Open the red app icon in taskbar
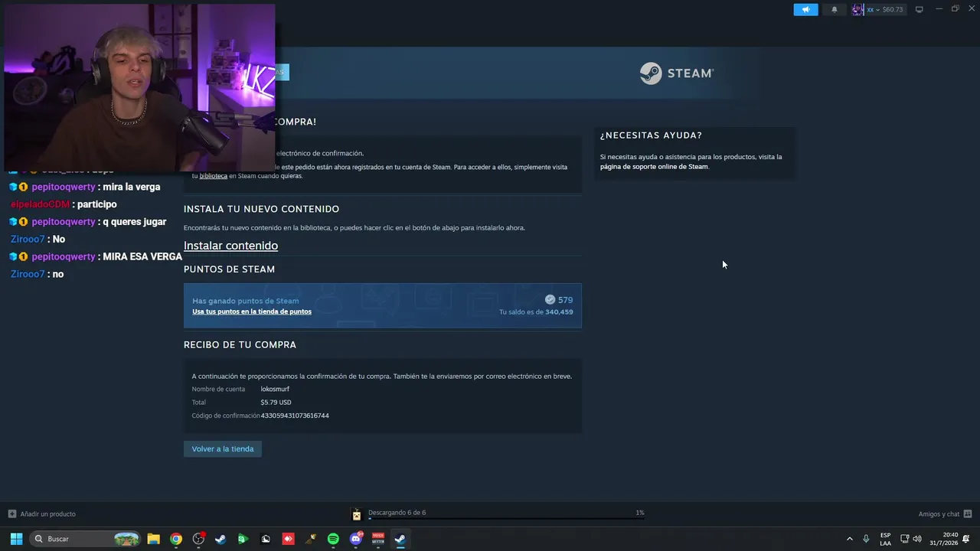Viewport: 980px width, 551px height. [x=288, y=539]
